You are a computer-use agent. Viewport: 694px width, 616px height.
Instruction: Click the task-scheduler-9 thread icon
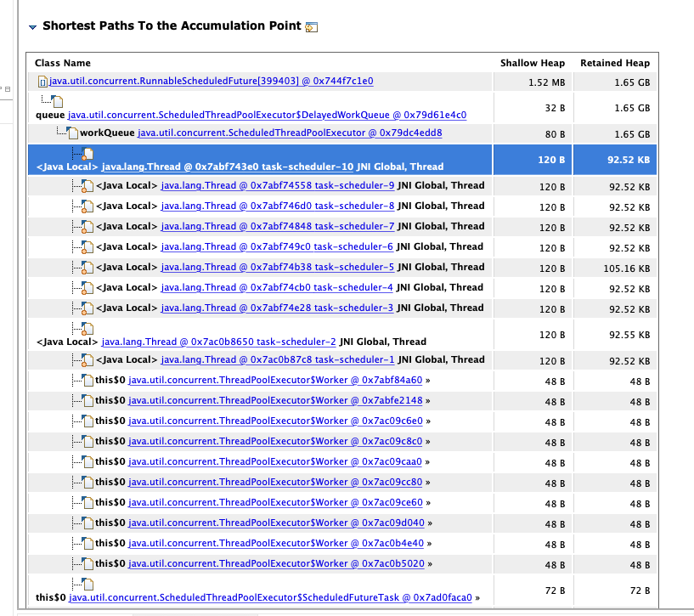[87, 186]
